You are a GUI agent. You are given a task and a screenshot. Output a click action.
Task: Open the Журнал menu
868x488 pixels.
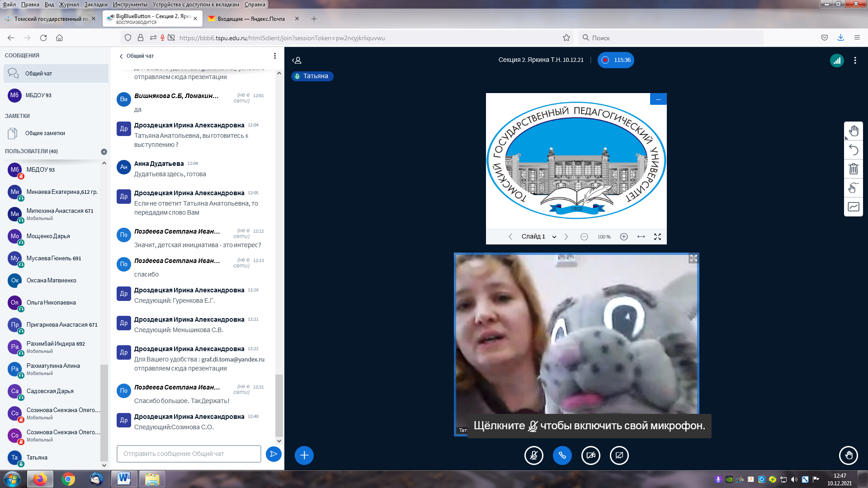click(69, 5)
